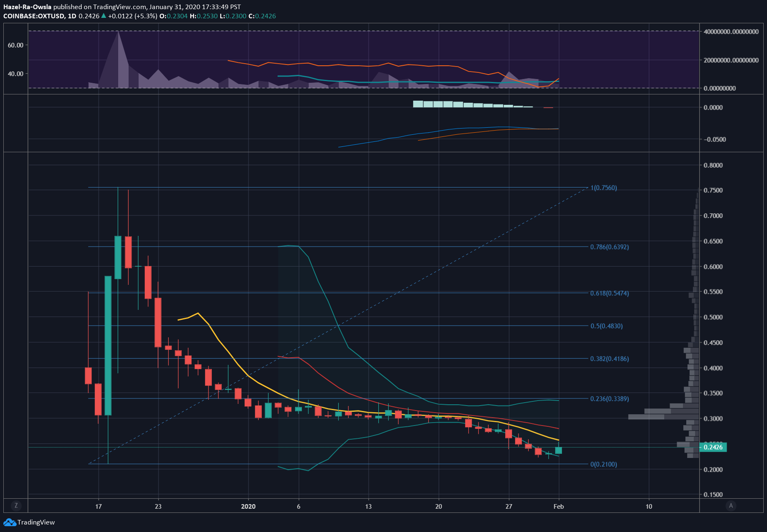This screenshot has height=532, width=767.
Task: Select the Fibonacci level 0.236(0.3389) label
Action: (x=609, y=399)
